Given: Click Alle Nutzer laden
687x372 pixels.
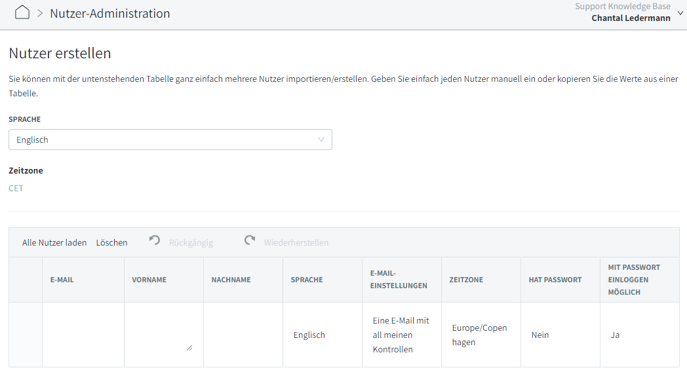Looking at the screenshot, I should coord(54,242).
